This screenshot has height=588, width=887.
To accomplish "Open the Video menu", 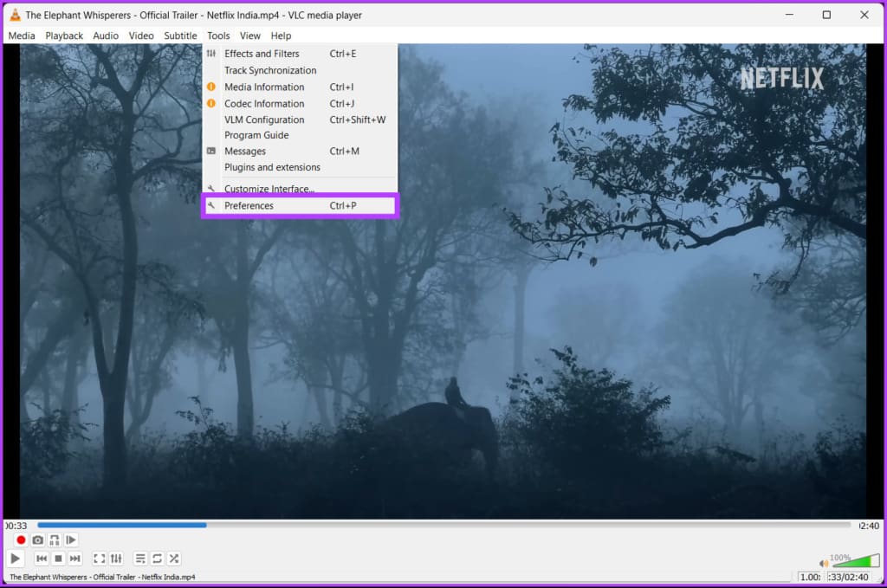I will pyautogui.click(x=141, y=36).
